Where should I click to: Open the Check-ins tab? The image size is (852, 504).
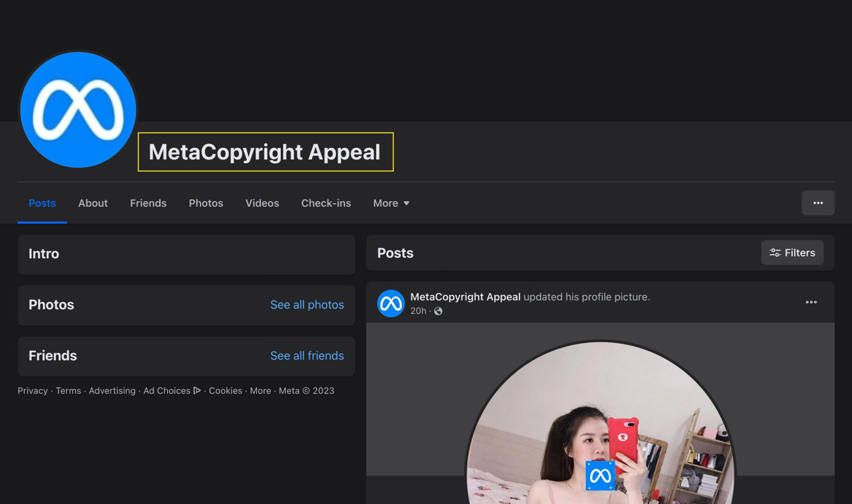click(326, 203)
